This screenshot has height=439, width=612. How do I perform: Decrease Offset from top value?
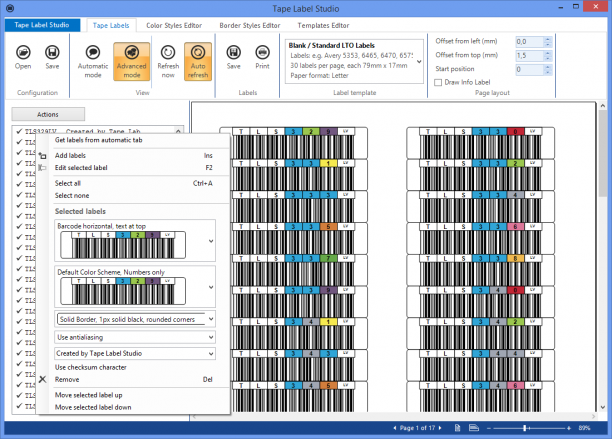click(x=548, y=58)
